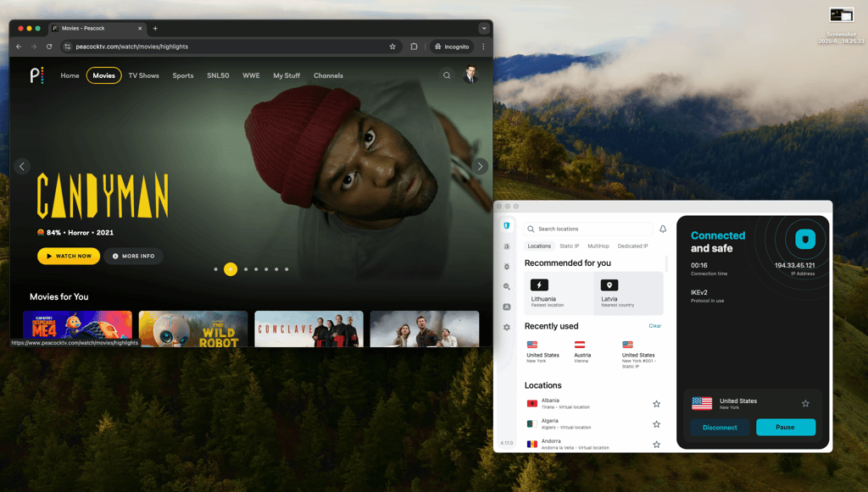
Task: Open Chrome three-dot menu
Action: (483, 47)
